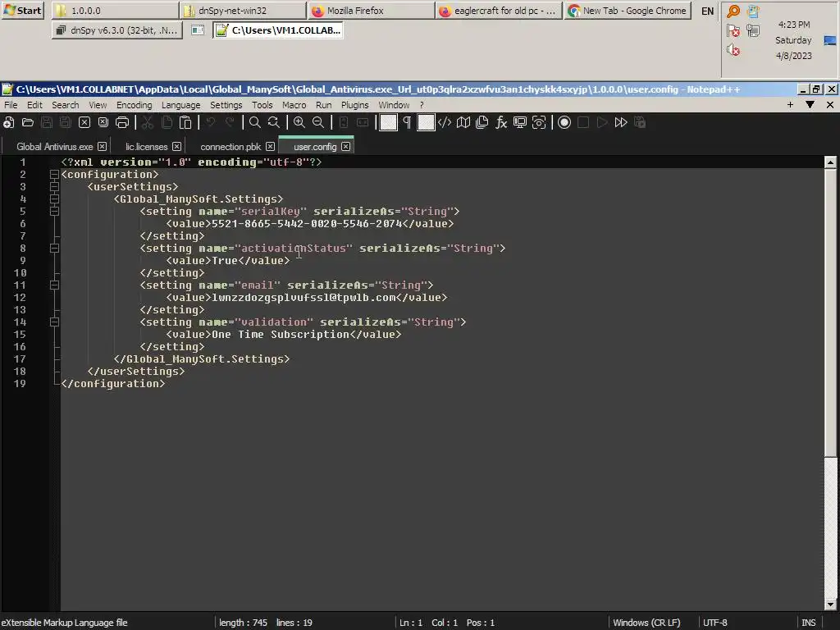
Task: Open the Edit menu
Action: point(34,105)
